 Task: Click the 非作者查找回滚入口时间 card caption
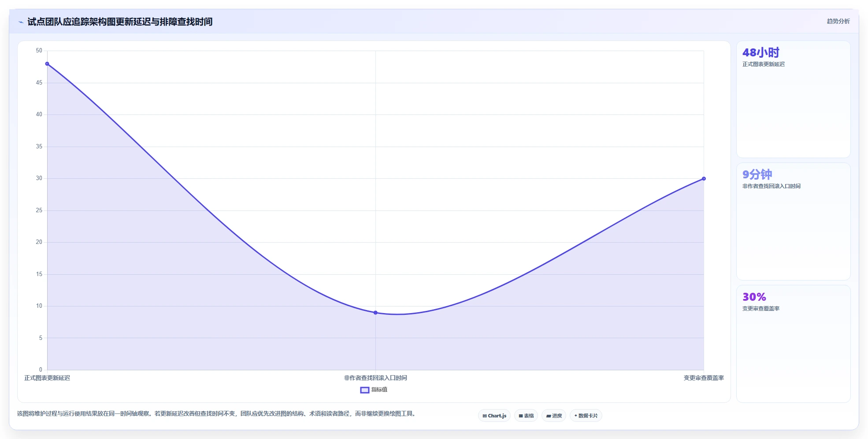tap(772, 186)
